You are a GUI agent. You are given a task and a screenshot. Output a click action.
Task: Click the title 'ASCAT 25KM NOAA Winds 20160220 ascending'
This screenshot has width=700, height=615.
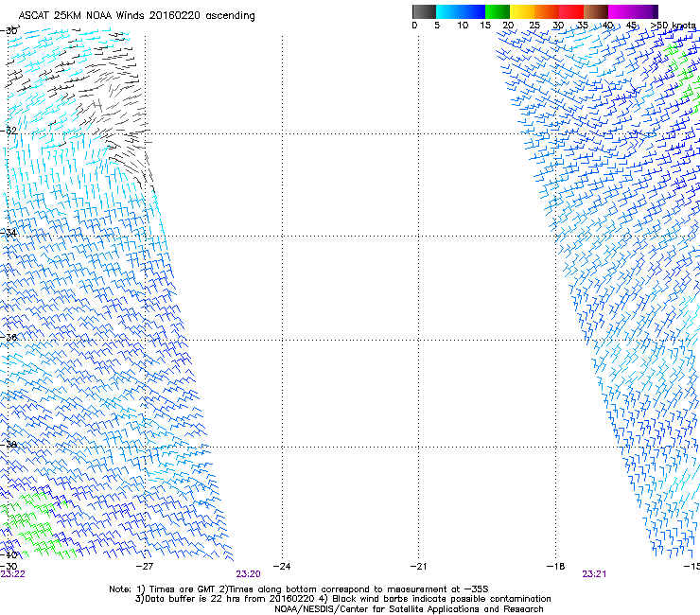point(136,16)
